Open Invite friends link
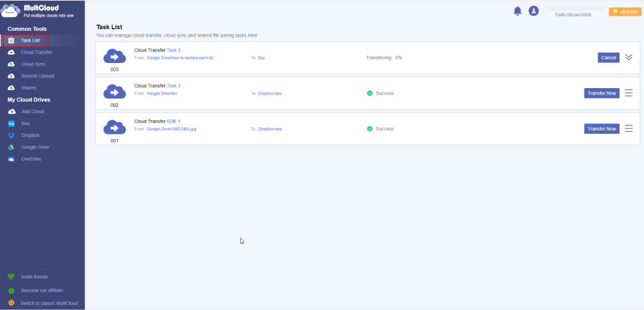Image resolution: width=644 pixels, height=310 pixels. click(35, 277)
